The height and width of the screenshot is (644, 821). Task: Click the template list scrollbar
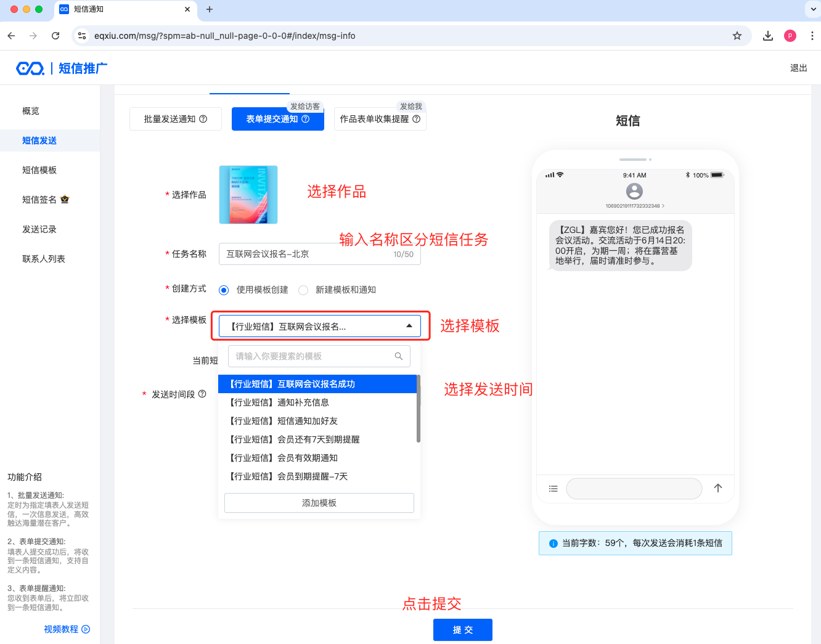coord(419,409)
